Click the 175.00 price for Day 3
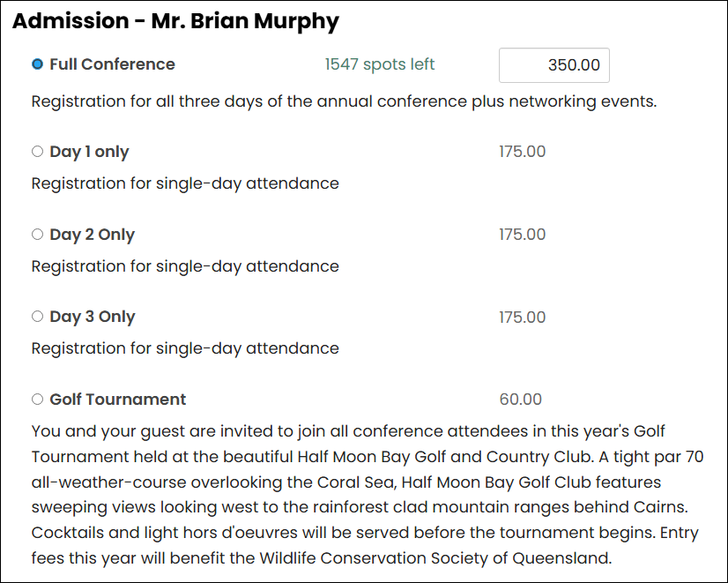Screen dimensions: 728x583 pos(523,317)
